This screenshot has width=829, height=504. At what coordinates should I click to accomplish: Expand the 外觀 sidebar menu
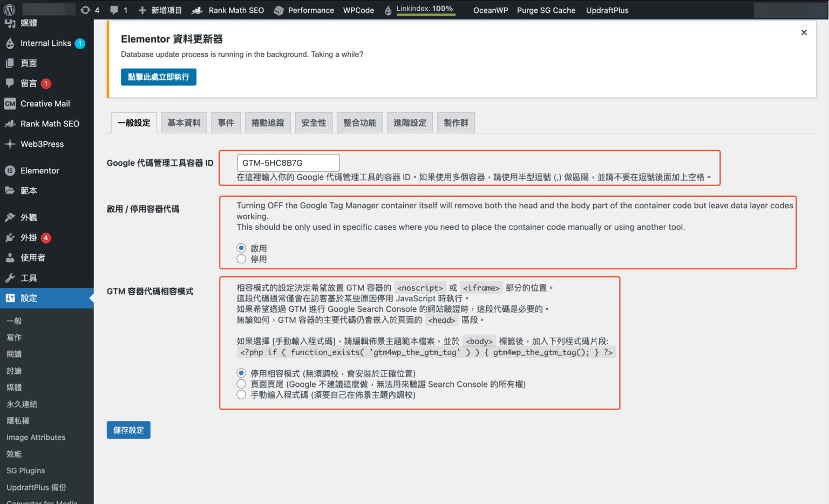(x=30, y=217)
